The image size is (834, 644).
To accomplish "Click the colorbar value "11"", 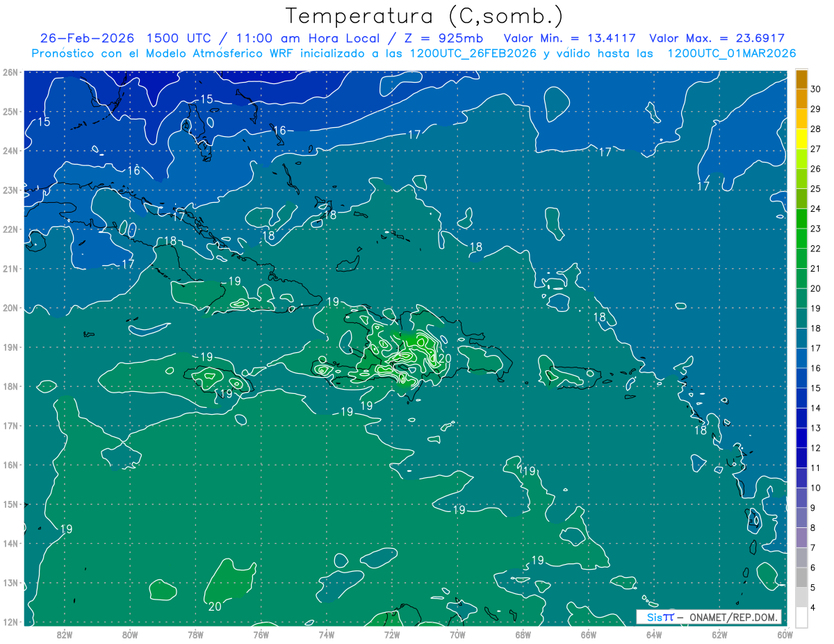I will (817, 468).
